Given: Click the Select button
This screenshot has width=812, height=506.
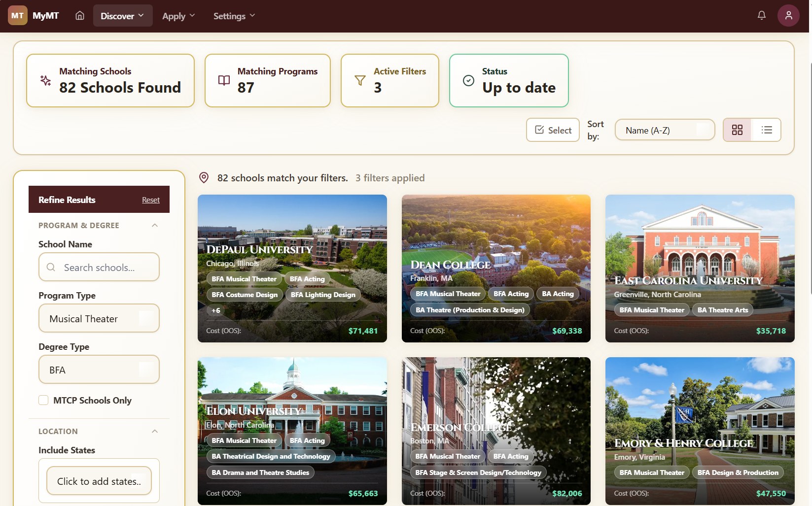Looking at the screenshot, I should pyautogui.click(x=553, y=130).
